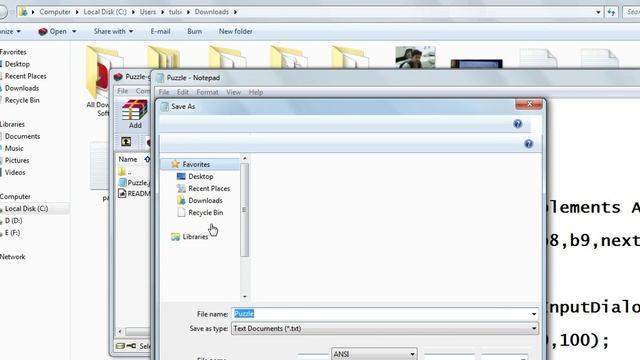Open Notepad File menu
This screenshot has width=640, height=360.
[x=164, y=92]
